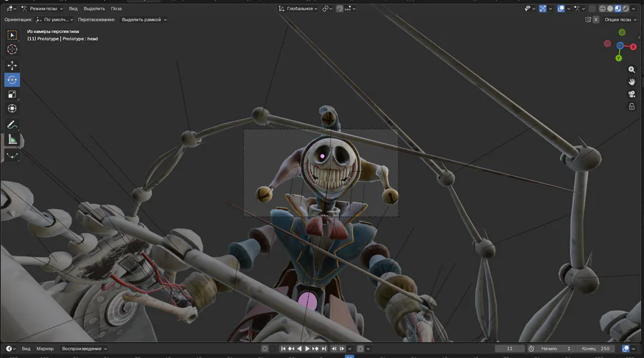Open the pivot point dropdown
The width and height of the screenshot is (644, 358).
click(x=327, y=8)
